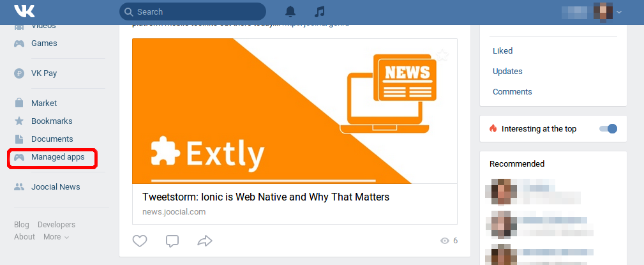Expand the More footer dropdown
The image size is (644, 265).
click(56, 237)
